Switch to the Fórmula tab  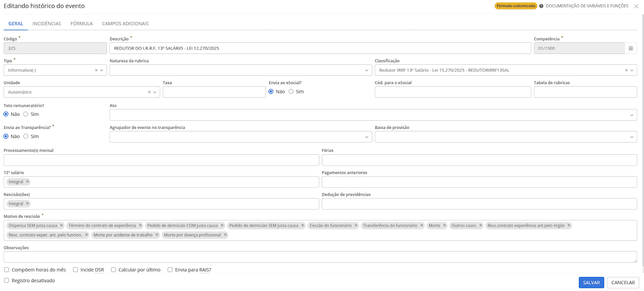coord(81,23)
